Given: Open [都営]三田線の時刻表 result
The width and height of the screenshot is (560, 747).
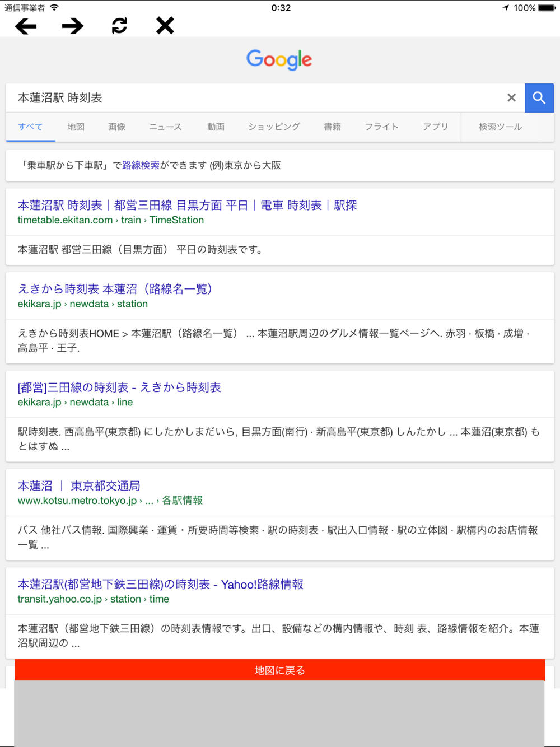Looking at the screenshot, I should [119, 387].
